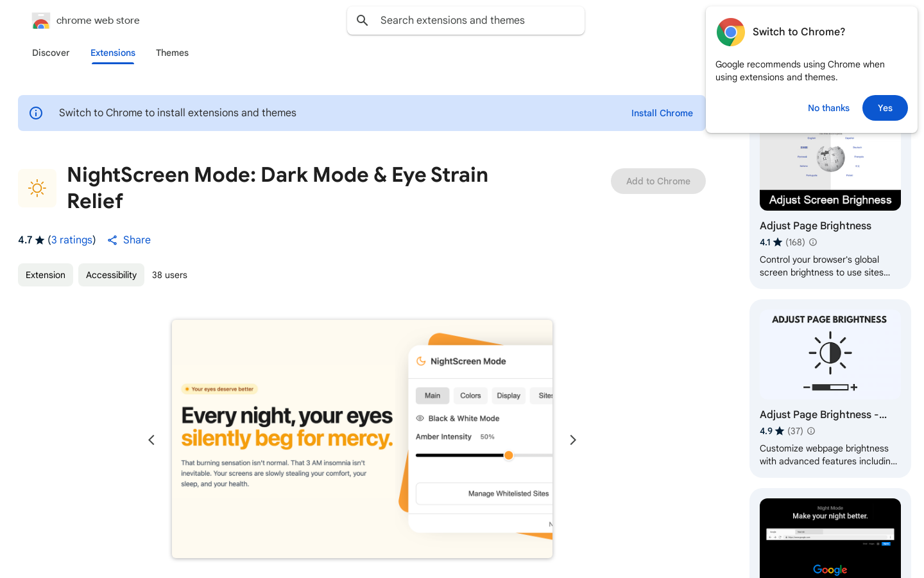924x578 pixels.
Task: Click the Extension category chip
Action: [x=46, y=275]
